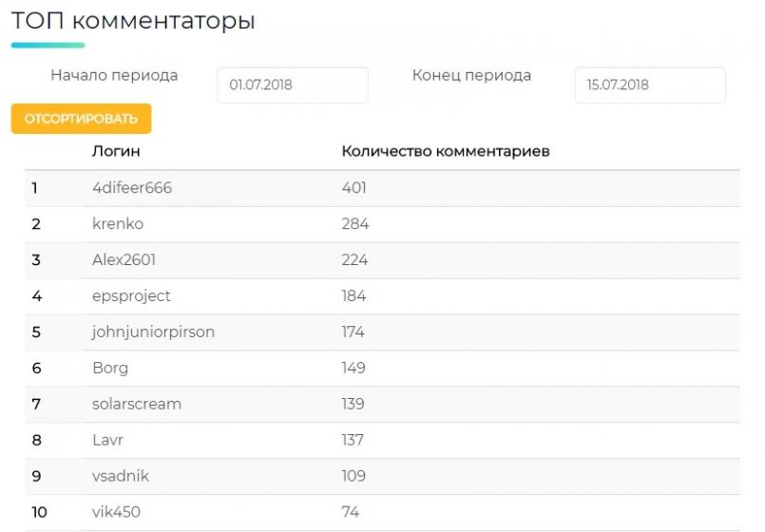The width and height of the screenshot is (765, 532).
Task: Open user vik450 login
Action: (x=116, y=512)
